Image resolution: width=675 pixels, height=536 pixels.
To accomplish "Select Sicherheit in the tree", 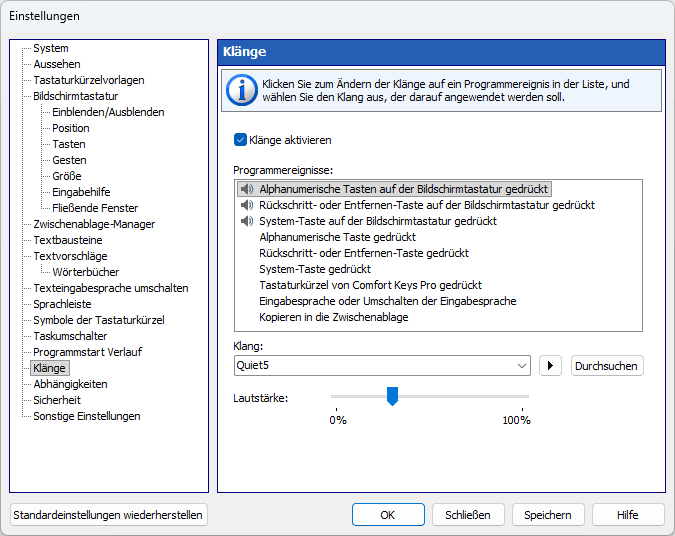I will [57, 400].
